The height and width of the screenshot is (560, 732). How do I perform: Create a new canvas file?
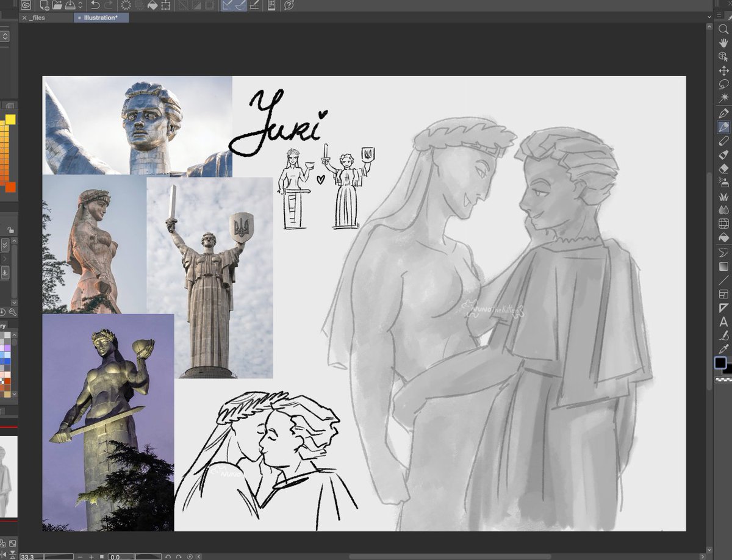tap(45, 5)
